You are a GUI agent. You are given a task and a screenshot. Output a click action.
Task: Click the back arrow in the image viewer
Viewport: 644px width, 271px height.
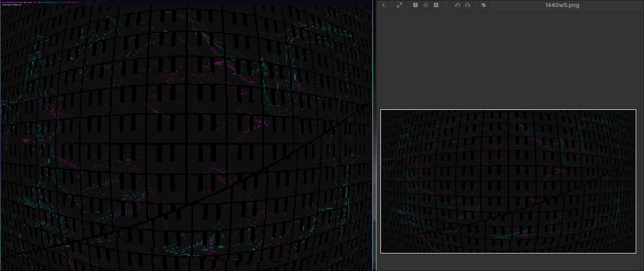[x=384, y=5]
